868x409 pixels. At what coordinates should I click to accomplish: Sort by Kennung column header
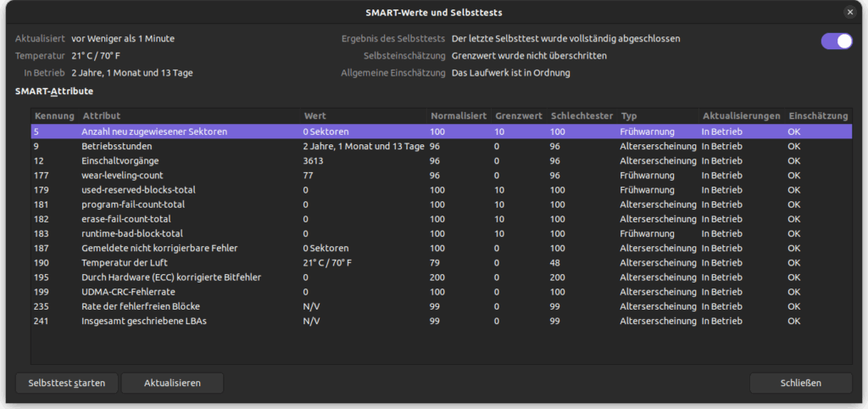[54, 115]
